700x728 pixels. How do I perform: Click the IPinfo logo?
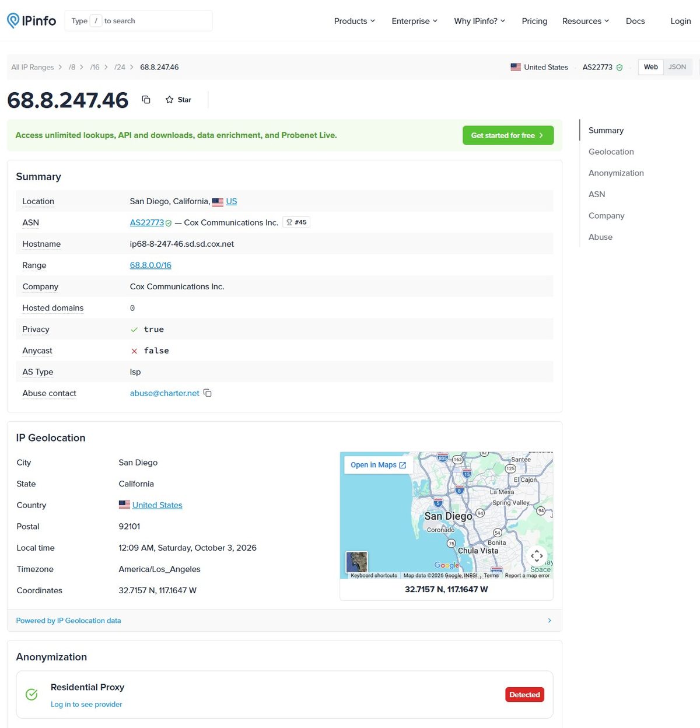click(32, 21)
